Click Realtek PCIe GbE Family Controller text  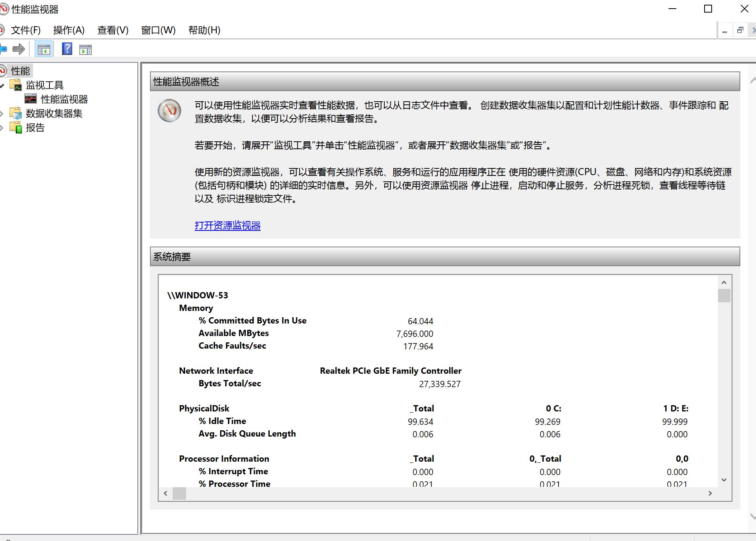(391, 371)
